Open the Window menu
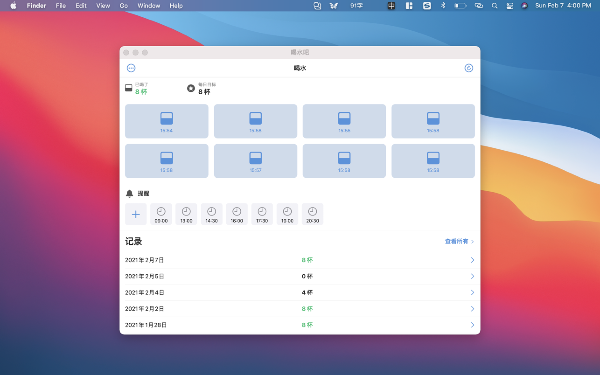Viewport: 600px width, 375px height. coord(149,6)
